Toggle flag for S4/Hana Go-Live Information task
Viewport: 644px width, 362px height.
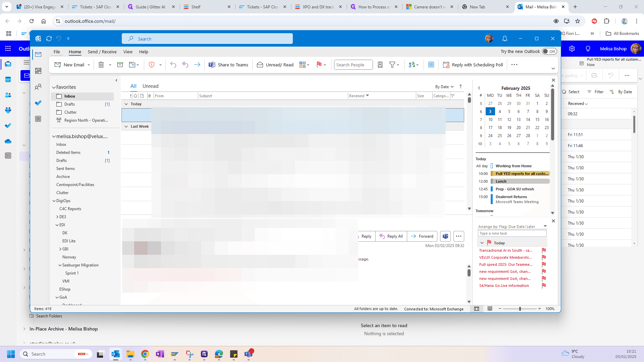(x=544, y=286)
